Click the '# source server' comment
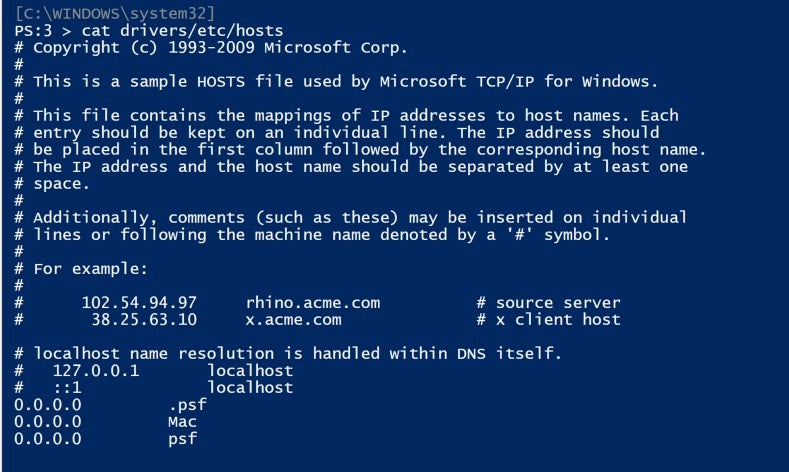 [x=548, y=303]
